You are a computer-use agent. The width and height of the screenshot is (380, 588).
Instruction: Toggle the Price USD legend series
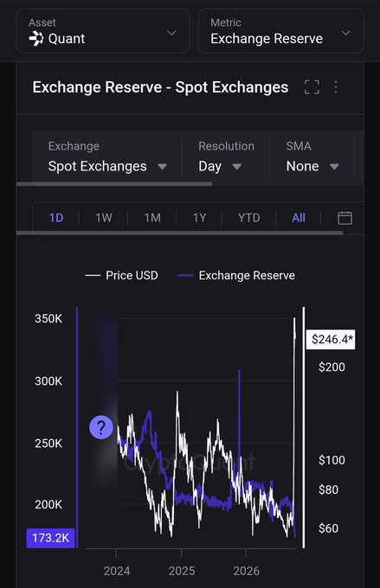(x=122, y=275)
